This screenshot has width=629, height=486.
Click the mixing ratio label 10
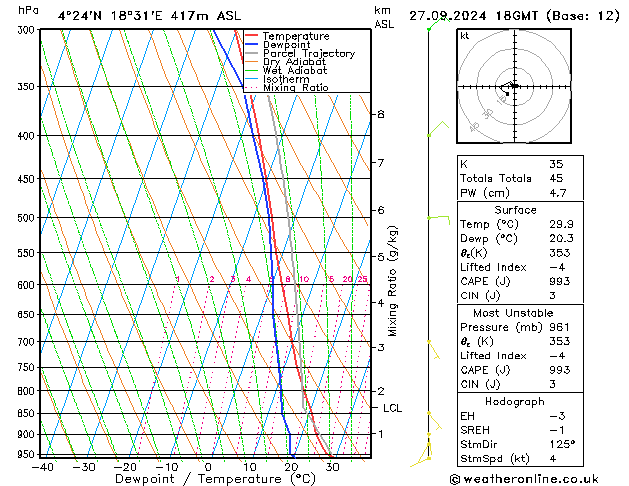coord(304,279)
